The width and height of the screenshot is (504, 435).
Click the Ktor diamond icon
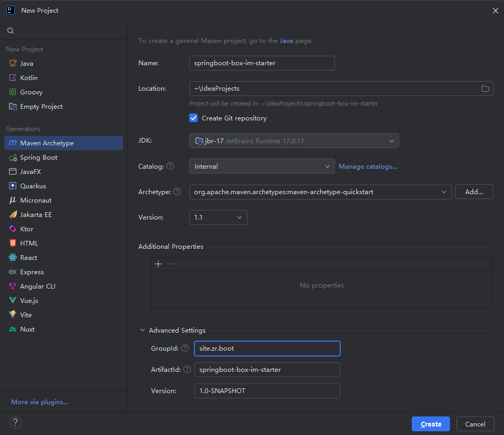(13, 229)
